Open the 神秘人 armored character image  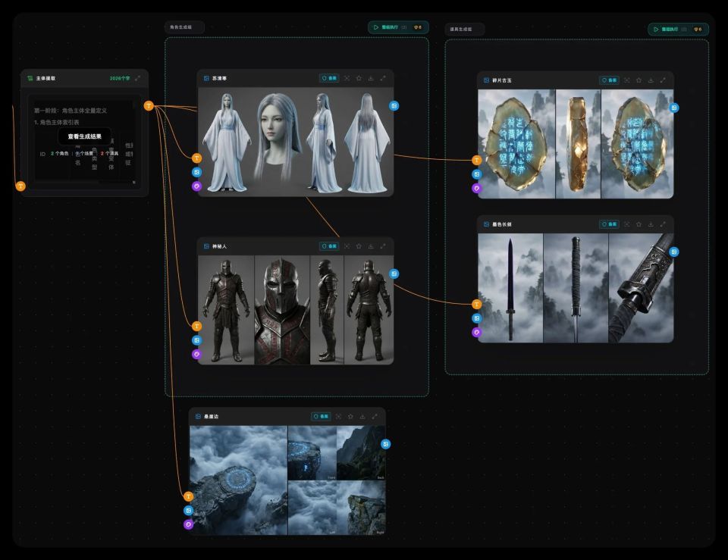296,309
